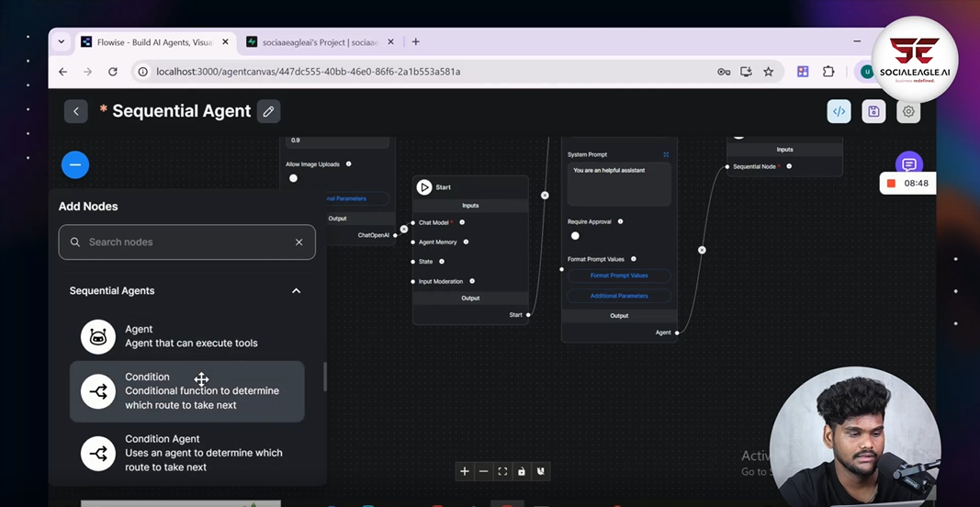
Task: Click the API code button in header
Action: point(839,111)
